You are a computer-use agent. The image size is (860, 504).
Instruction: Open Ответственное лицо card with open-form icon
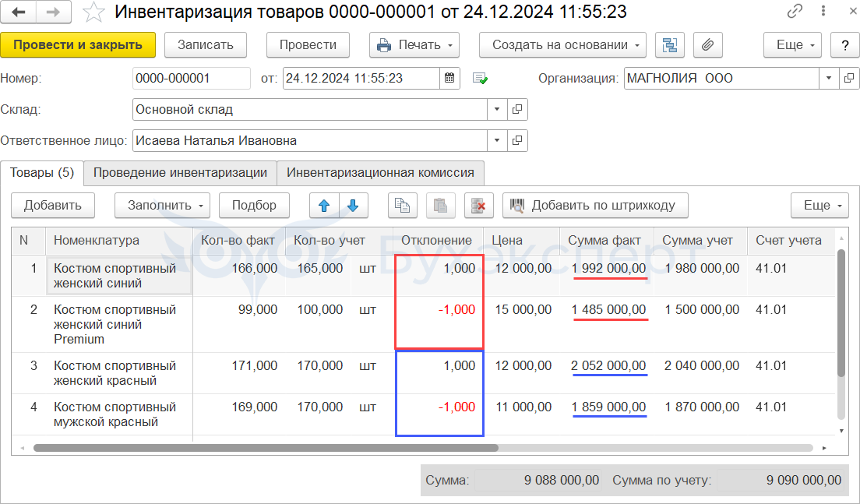(x=517, y=141)
